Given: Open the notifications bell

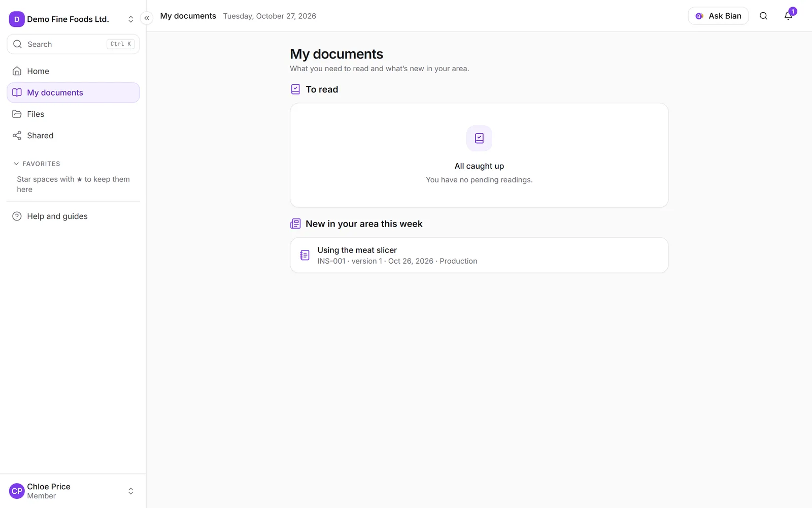Looking at the screenshot, I should (x=788, y=16).
